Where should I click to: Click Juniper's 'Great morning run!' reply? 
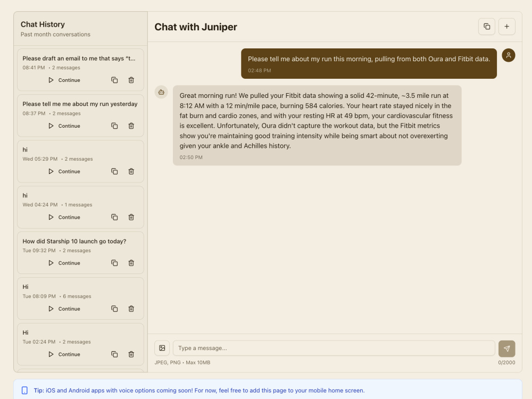[317, 126]
